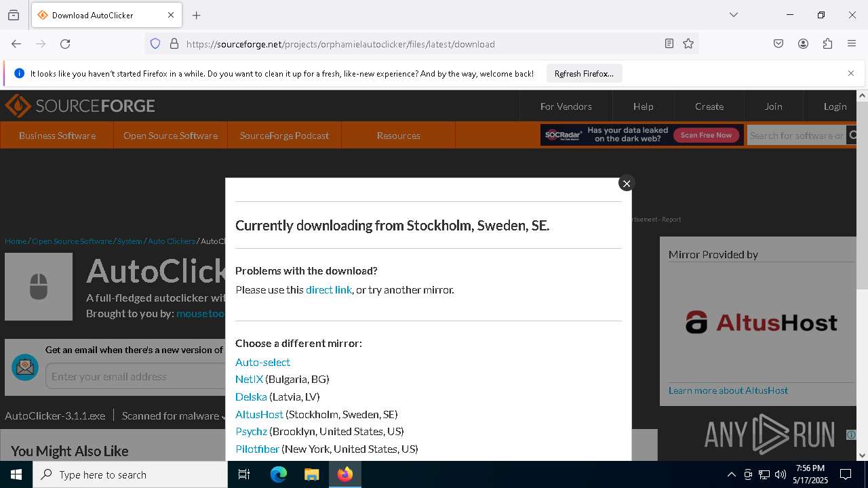
Task: Show hidden system tray icons
Action: 731,474
